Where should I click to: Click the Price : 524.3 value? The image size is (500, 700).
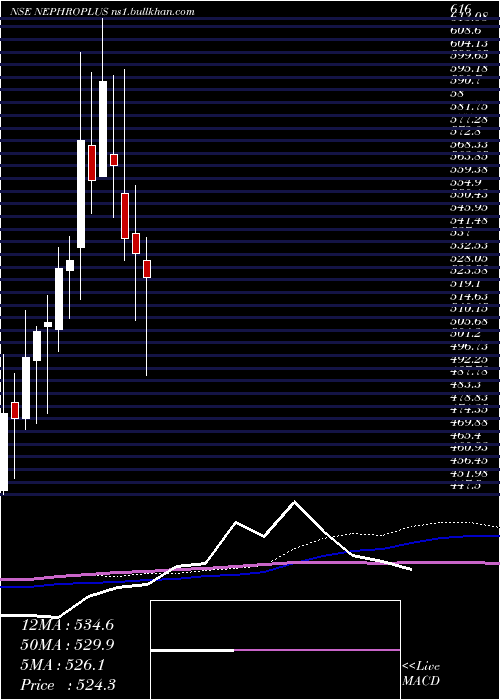click(x=69, y=684)
